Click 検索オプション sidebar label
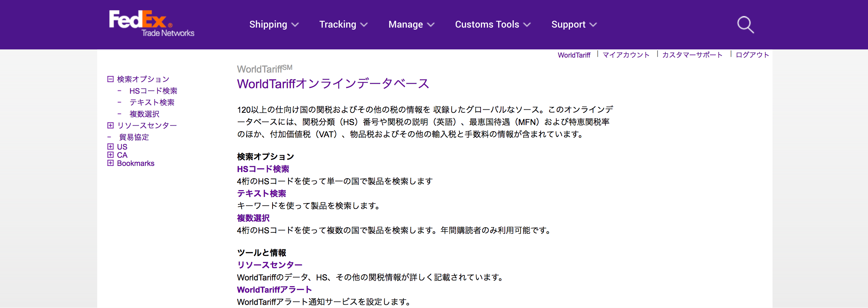868x308 pixels. click(x=143, y=79)
